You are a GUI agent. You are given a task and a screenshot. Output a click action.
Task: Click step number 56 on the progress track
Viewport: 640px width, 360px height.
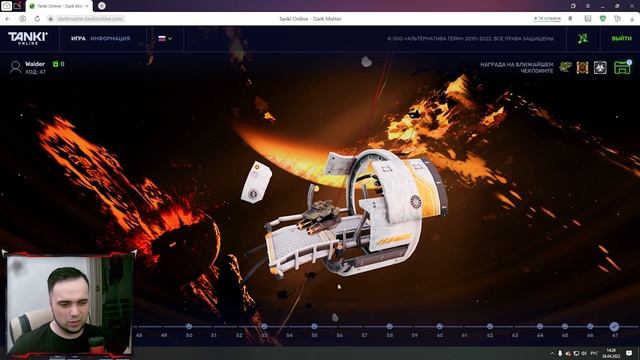(x=340, y=335)
